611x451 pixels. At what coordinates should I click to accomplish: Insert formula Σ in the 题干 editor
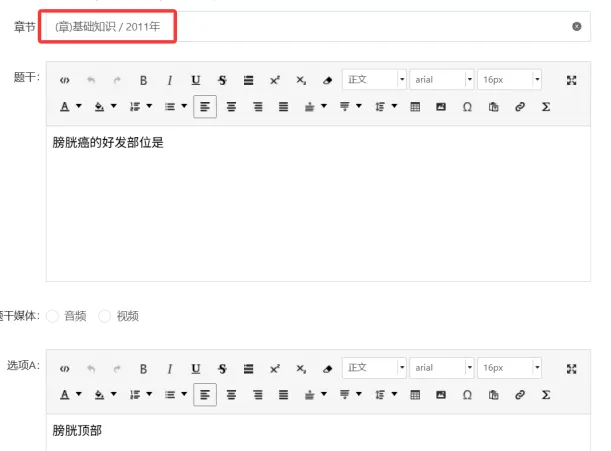pos(546,106)
